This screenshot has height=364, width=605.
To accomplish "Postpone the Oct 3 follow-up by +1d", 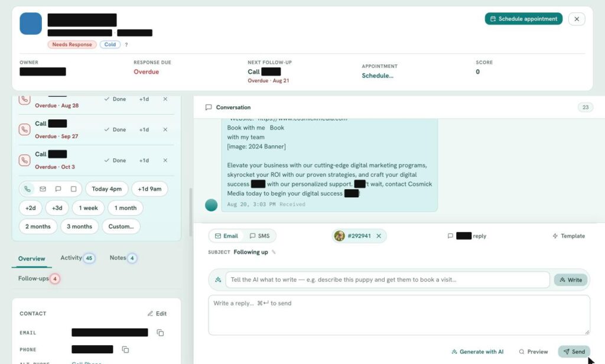I will pos(144,160).
